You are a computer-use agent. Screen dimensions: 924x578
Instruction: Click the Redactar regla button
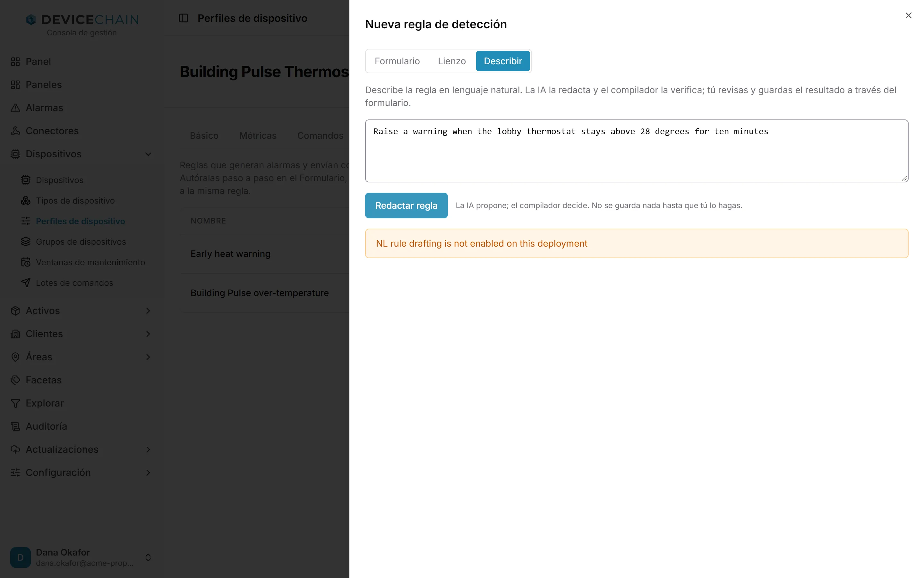406,205
